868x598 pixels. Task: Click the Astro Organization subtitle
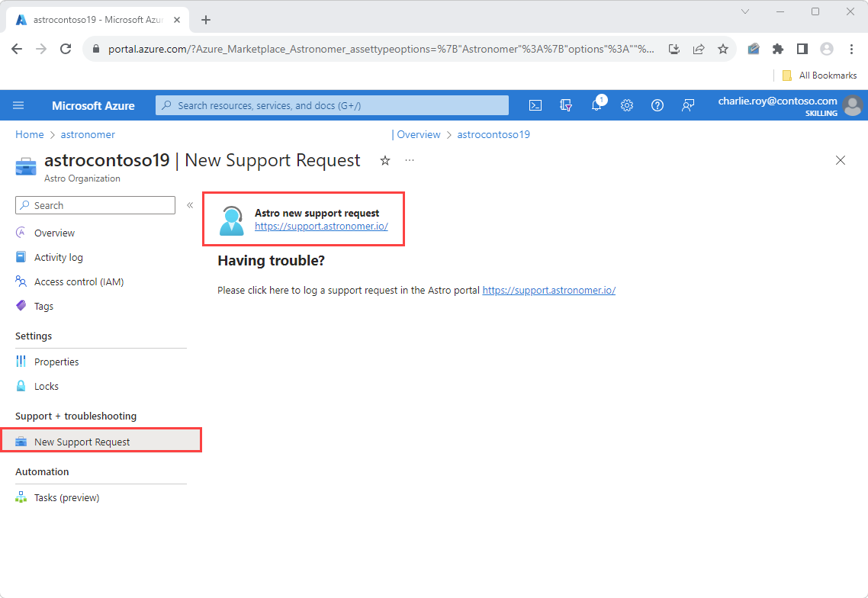[82, 178]
